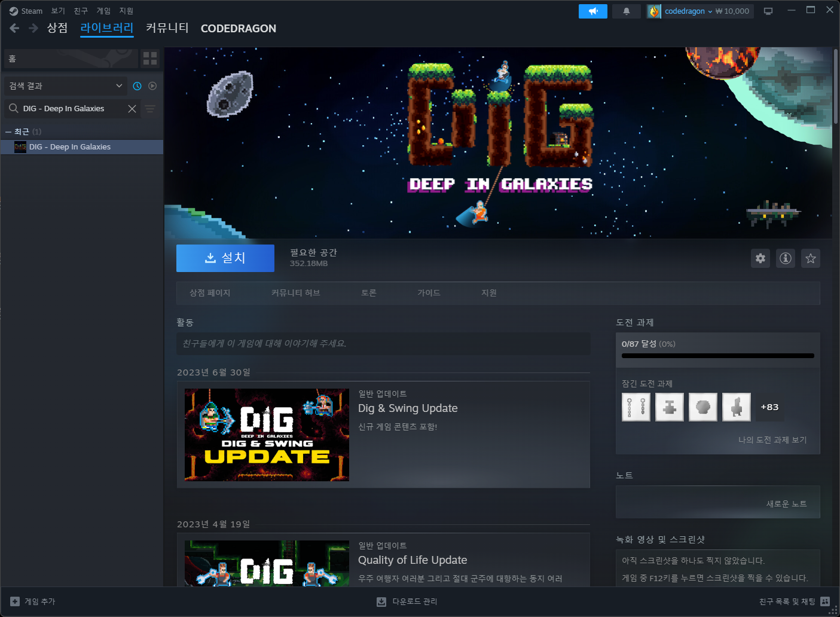Add game to favorites star
The width and height of the screenshot is (840, 617).
pyautogui.click(x=811, y=258)
